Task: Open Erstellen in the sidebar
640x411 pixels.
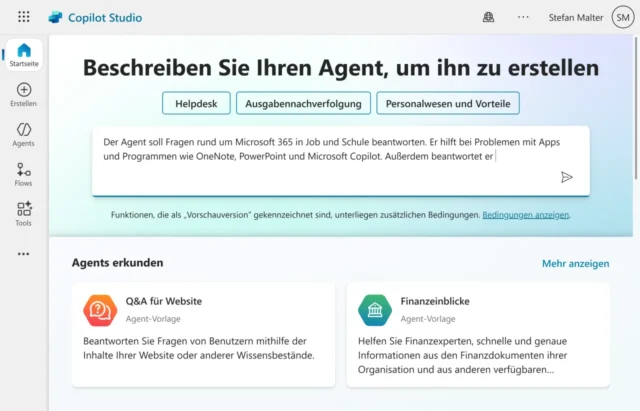Action: click(24, 95)
